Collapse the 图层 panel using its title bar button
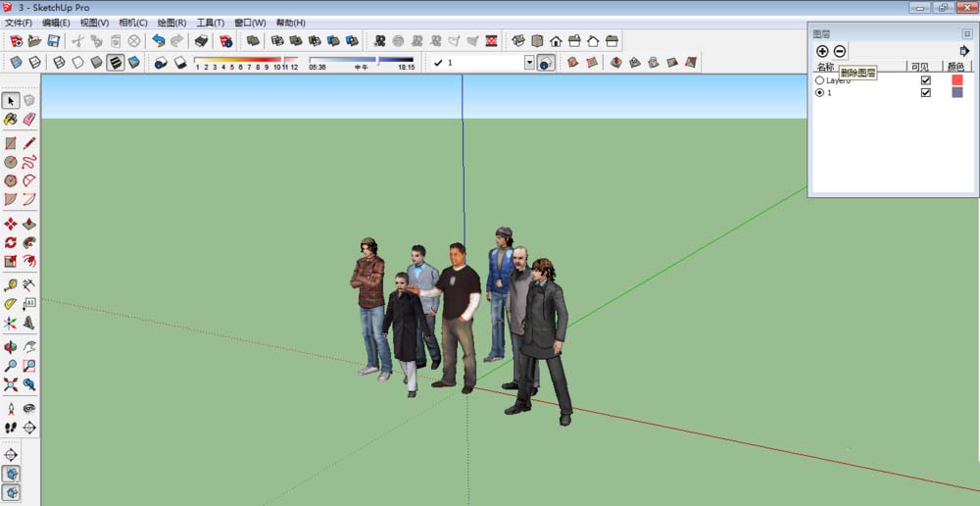The width and height of the screenshot is (980, 506). [x=966, y=32]
